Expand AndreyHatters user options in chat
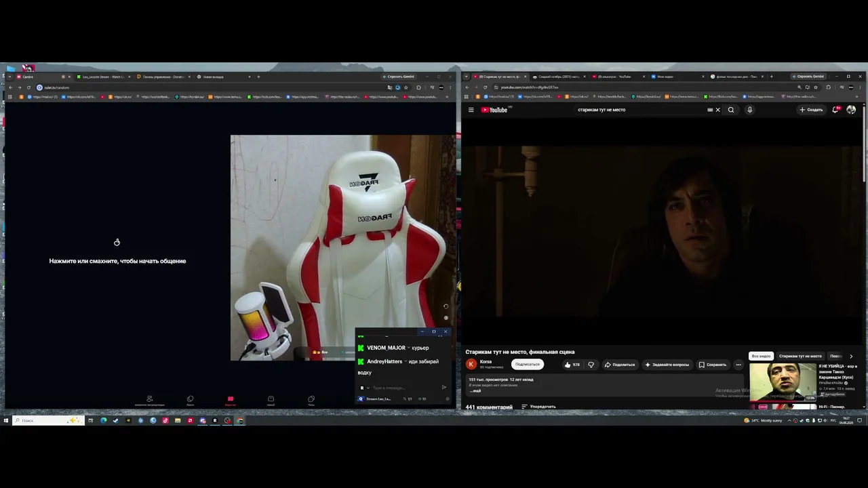This screenshot has width=868, height=488. (406, 361)
